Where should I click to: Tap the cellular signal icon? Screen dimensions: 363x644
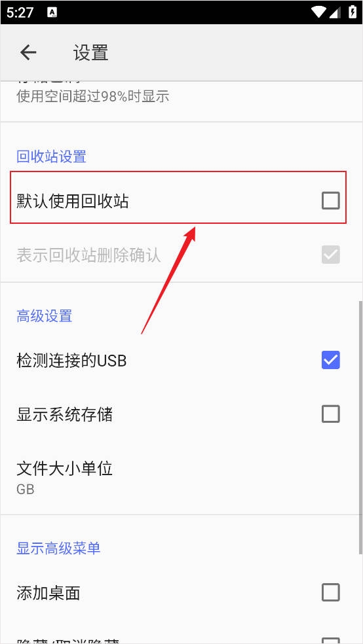(335, 12)
